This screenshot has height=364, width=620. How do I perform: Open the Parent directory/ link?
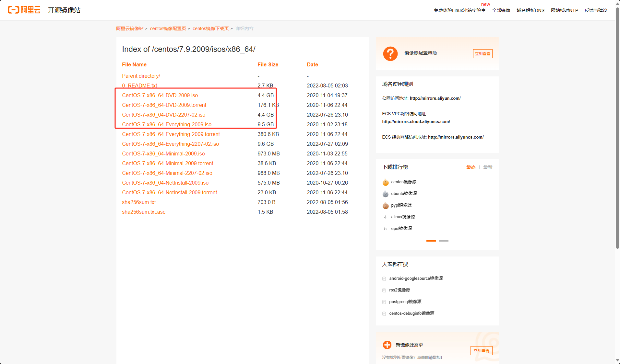[x=141, y=76]
